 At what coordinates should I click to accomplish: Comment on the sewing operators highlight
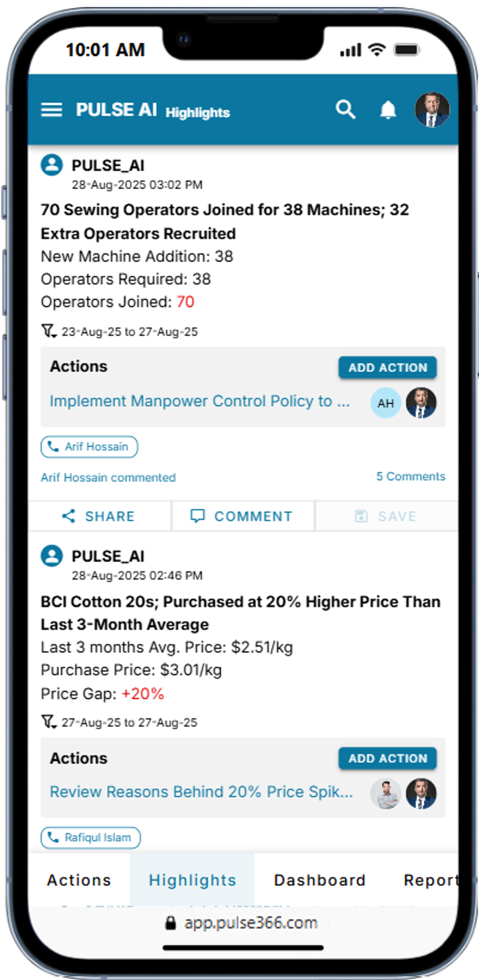[x=242, y=516]
